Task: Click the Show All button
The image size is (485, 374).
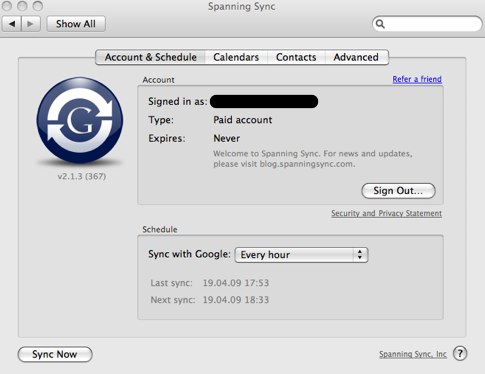Action: pos(76,24)
